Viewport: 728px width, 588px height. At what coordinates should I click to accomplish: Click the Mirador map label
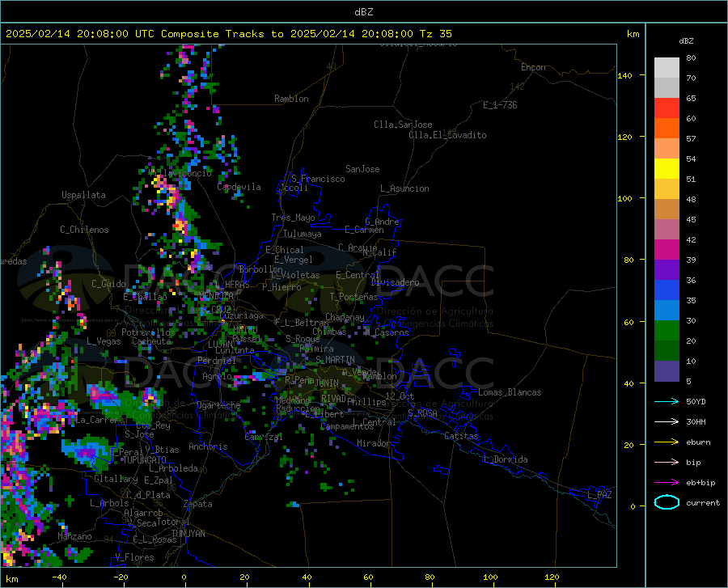(x=373, y=443)
